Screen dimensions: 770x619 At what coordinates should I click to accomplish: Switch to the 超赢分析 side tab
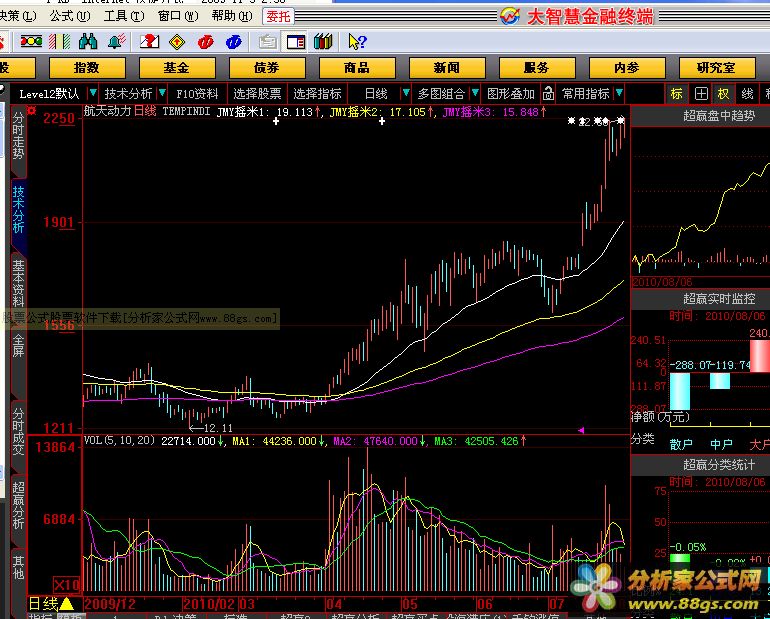18,505
